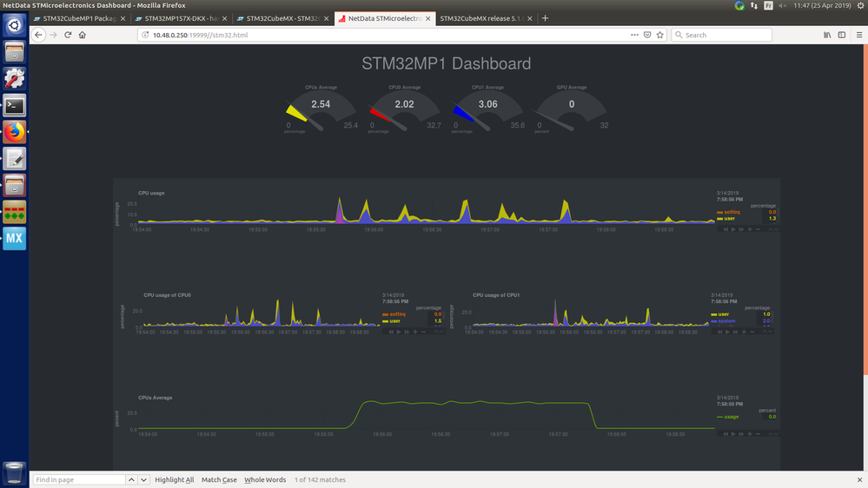The height and width of the screenshot is (488, 868).
Task: Play the CPU0 usage chart
Action: (399, 332)
